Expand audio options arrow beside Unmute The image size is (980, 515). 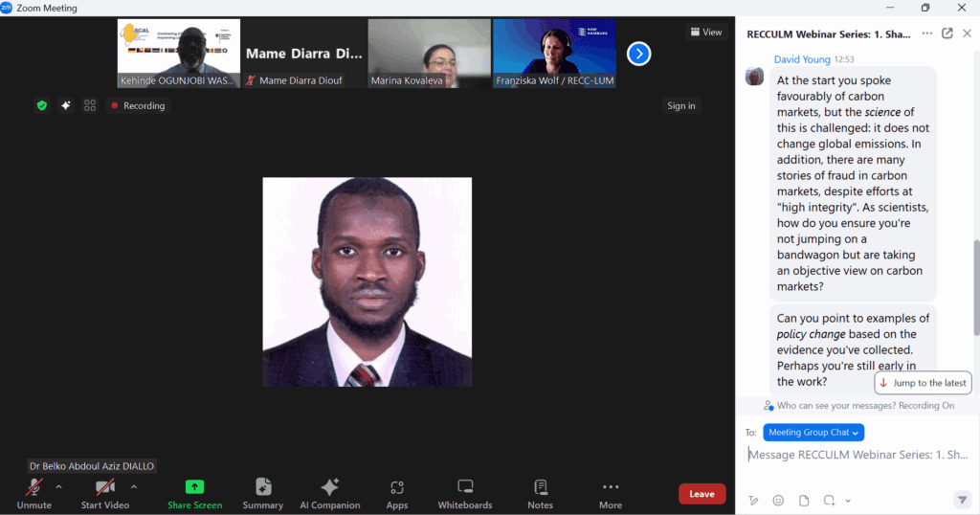[x=59, y=486]
